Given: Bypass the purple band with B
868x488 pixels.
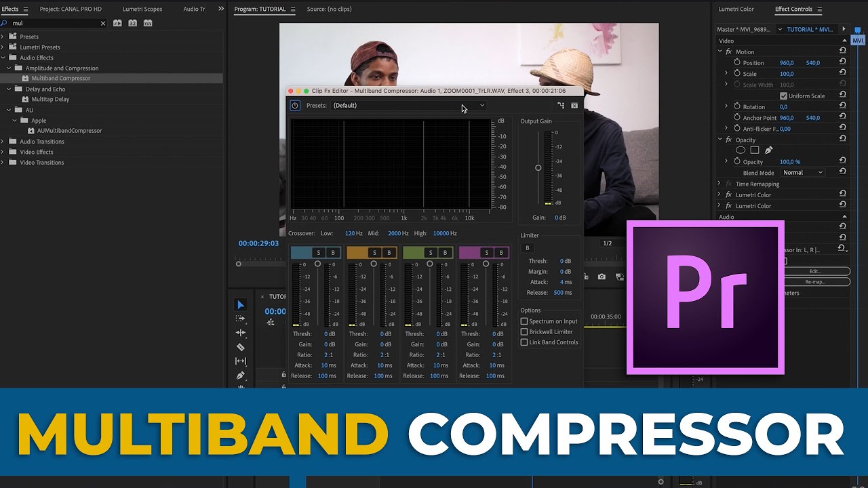Looking at the screenshot, I should (x=501, y=253).
